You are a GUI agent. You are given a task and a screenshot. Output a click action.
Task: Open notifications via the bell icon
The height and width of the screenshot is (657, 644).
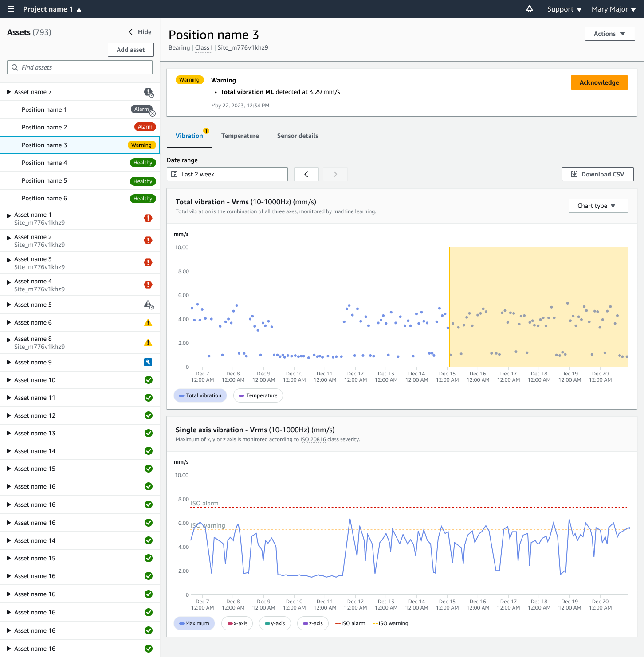[x=529, y=9]
